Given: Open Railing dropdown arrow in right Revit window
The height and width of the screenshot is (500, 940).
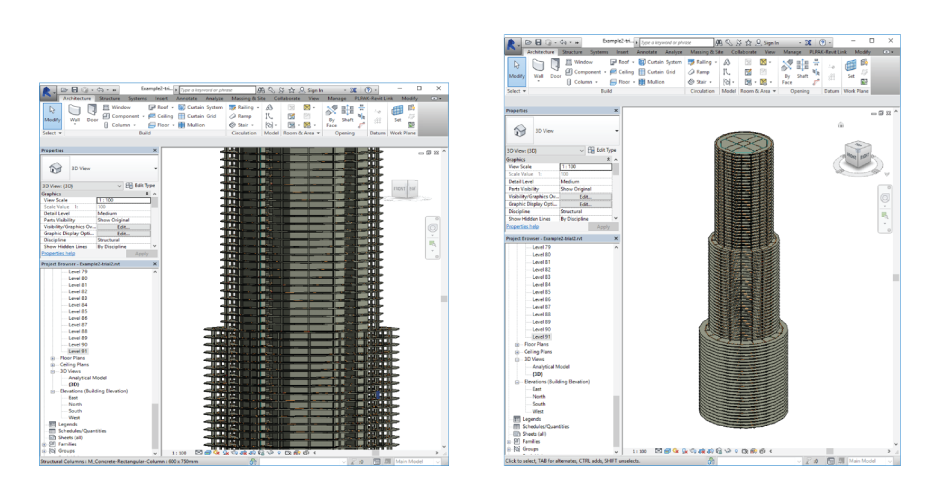Looking at the screenshot, I should (715, 62).
